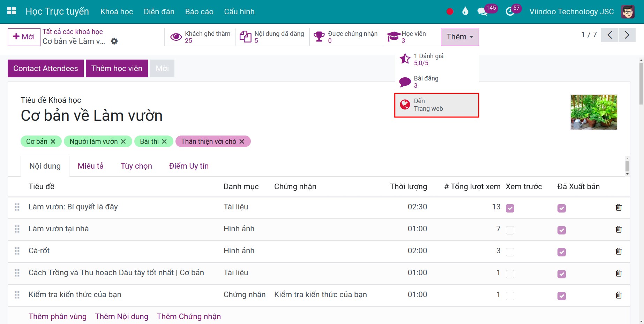
Task: Remove the Thân thiện với chó tag
Action: 242,141
